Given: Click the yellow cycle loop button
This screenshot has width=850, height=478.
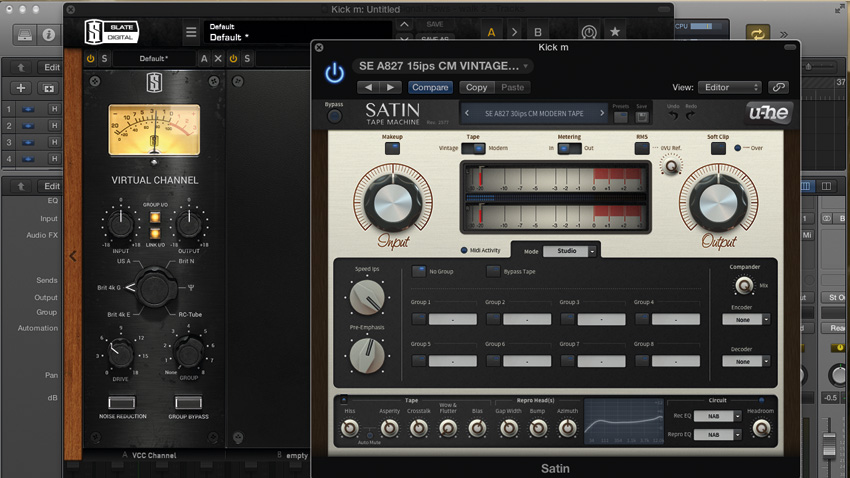Looking at the screenshot, I should click(x=757, y=34).
